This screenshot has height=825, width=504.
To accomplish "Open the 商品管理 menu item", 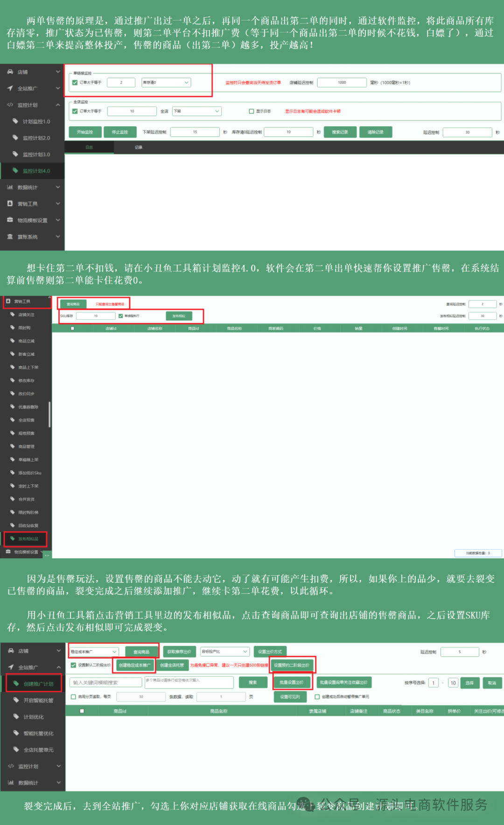I will (26, 446).
